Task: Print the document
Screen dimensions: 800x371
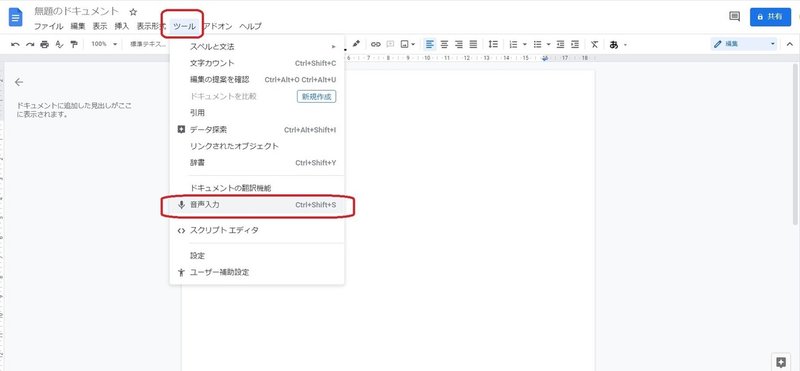Action: click(x=44, y=44)
